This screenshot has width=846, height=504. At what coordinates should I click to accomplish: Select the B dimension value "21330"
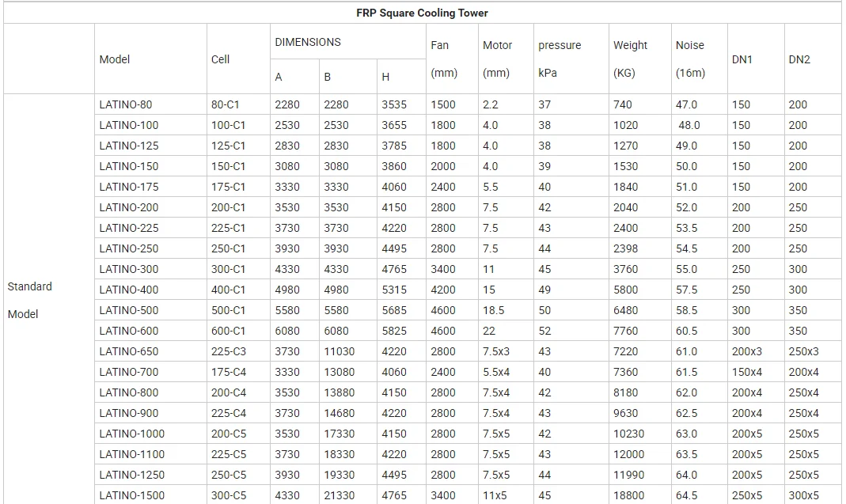click(340, 495)
